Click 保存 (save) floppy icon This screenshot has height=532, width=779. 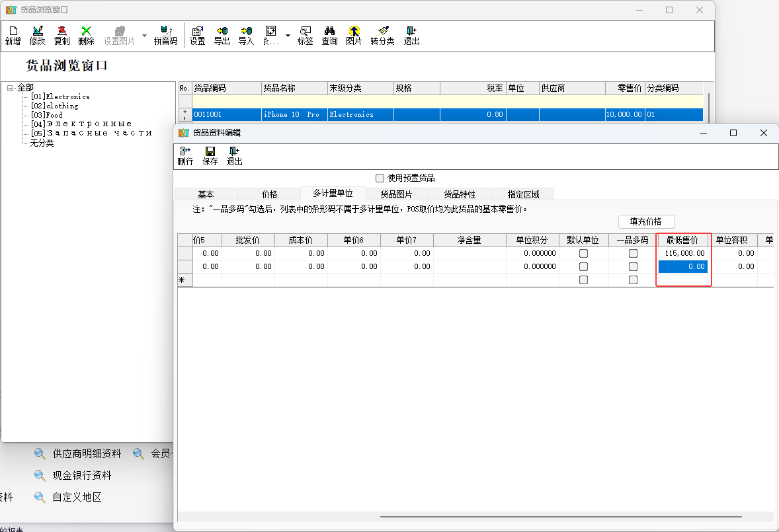coord(210,156)
